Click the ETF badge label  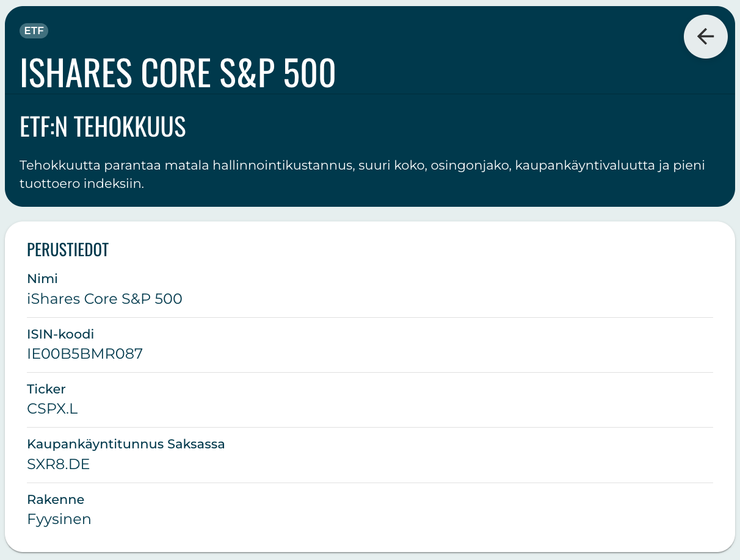34,31
